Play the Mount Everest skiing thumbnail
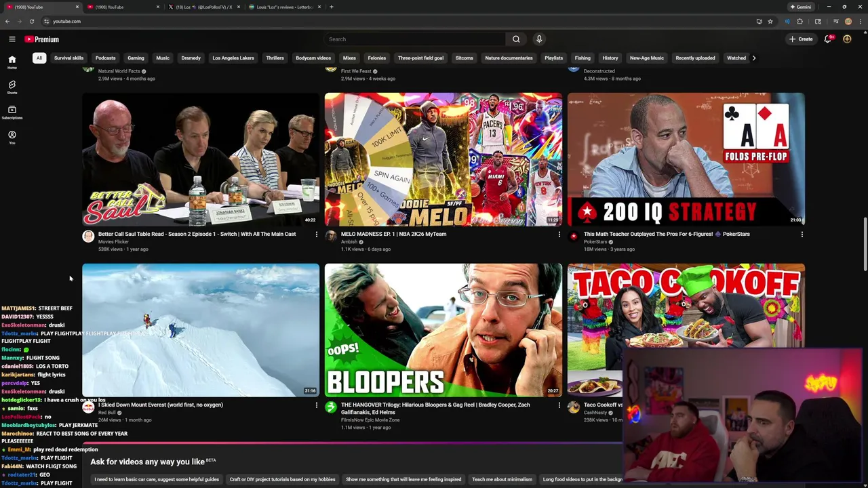The height and width of the screenshot is (488, 868). tap(201, 330)
